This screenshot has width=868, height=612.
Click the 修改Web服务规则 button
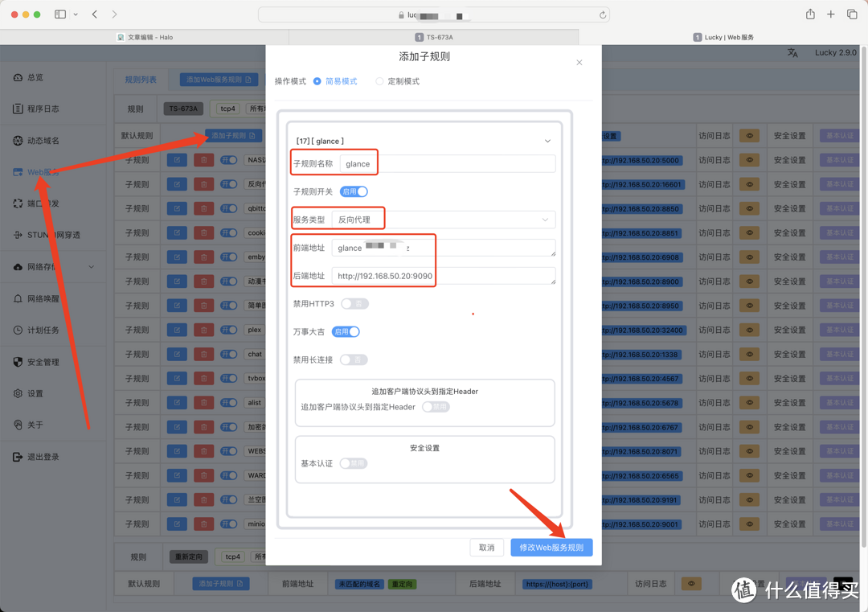(x=551, y=547)
